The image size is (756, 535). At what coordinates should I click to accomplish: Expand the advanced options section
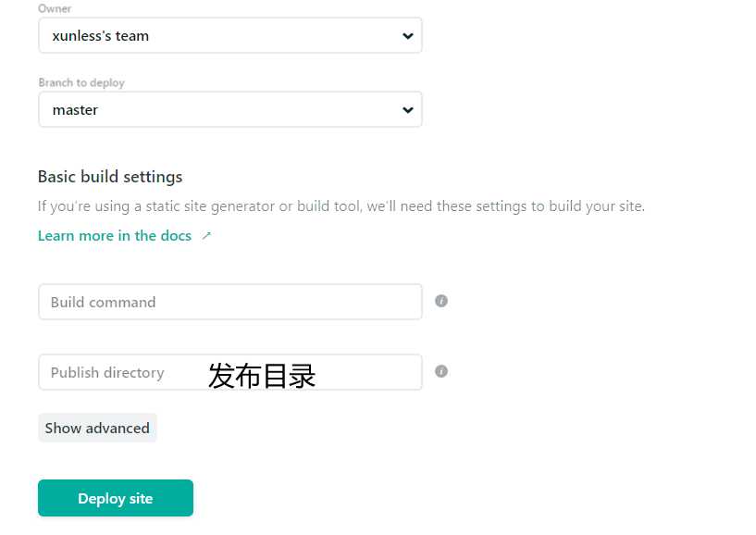pyautogui.click(x=96, y=428)
